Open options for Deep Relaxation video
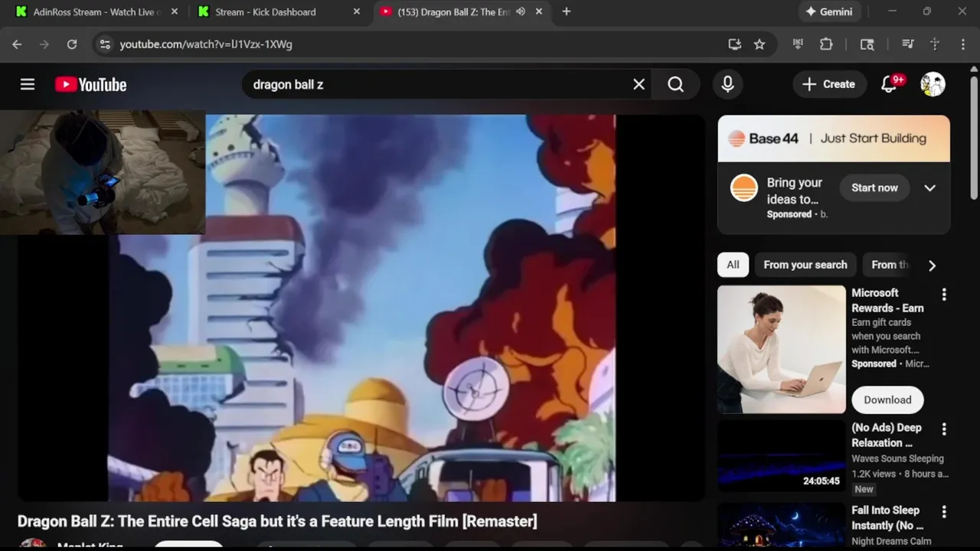 [x=944, y=429]
